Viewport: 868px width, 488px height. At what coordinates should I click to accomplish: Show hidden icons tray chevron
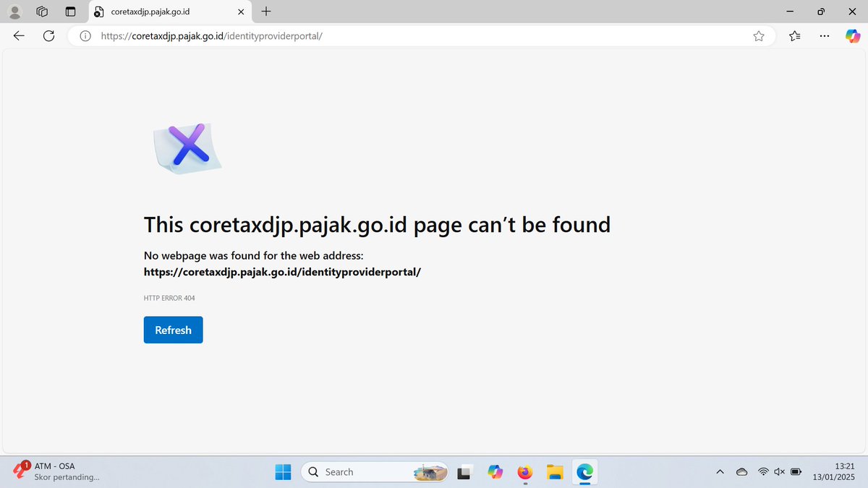pos(720,472)
